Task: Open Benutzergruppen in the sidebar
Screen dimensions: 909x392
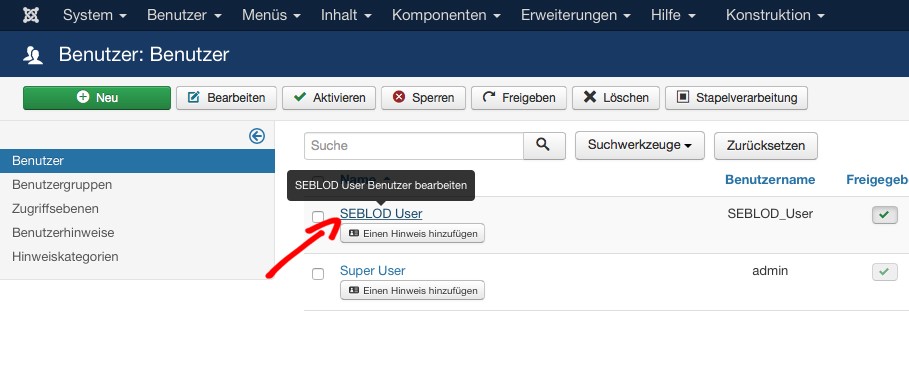Action: 62,184
